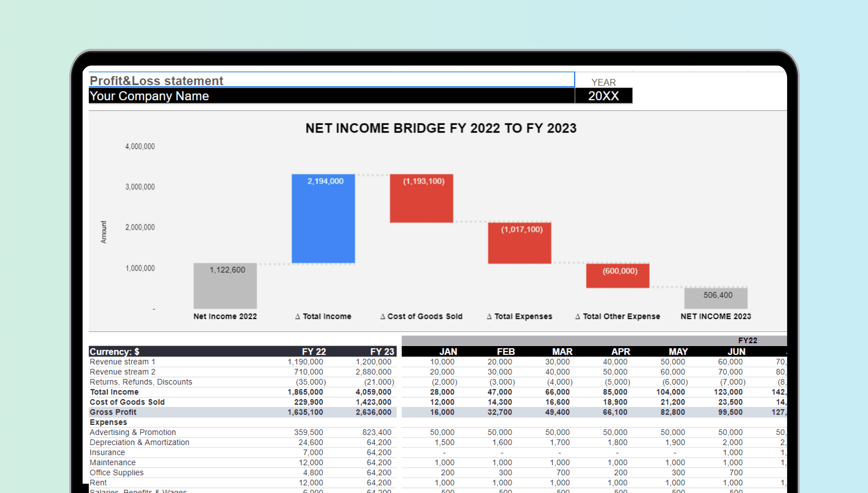Select the blue Total Income bar
This screenshot has width=868, height=493.
pos(323,218)
